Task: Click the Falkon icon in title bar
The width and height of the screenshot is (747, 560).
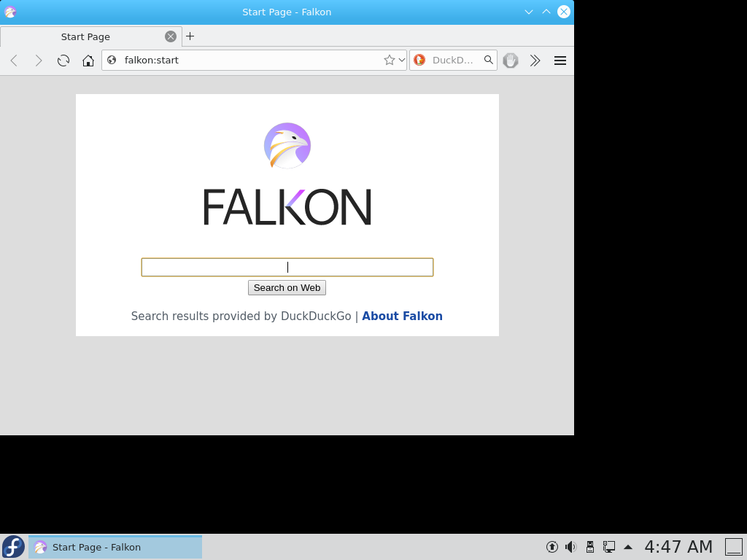Action: point(10,12)
